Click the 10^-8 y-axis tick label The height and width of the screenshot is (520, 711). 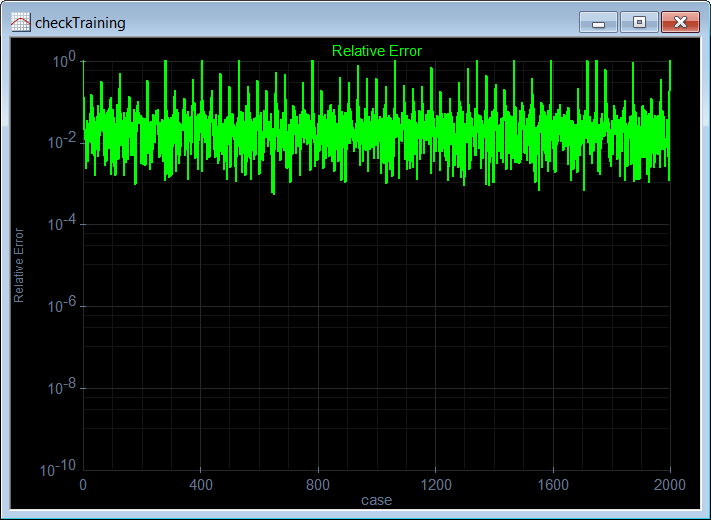pyautogui.click(x=62, y=388)
